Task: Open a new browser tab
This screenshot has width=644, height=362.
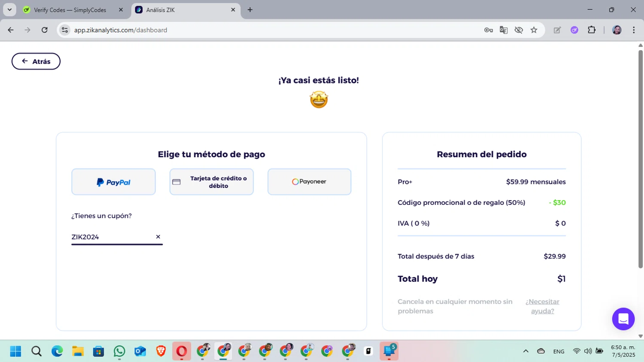Action: click(x=250, y=10)
